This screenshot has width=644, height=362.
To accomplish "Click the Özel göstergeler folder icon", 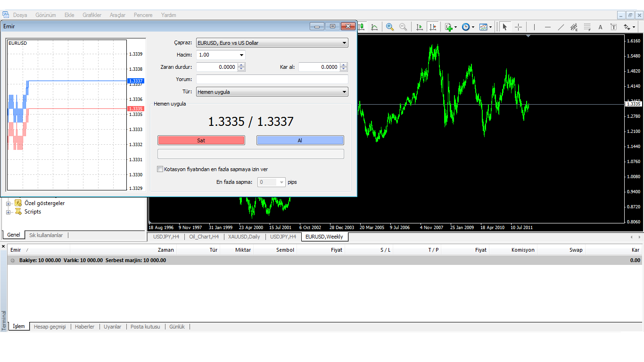I will pos(18,203).
